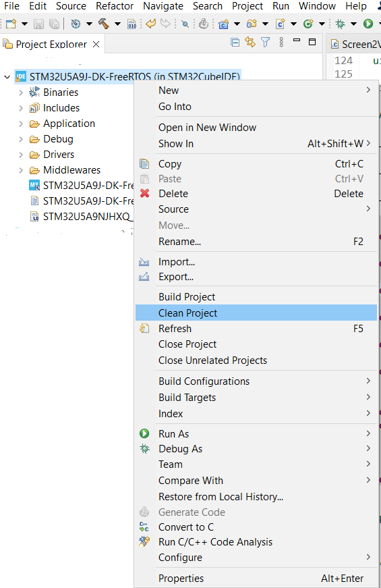Click the green Run toolbar button

[x=368, y=24]
